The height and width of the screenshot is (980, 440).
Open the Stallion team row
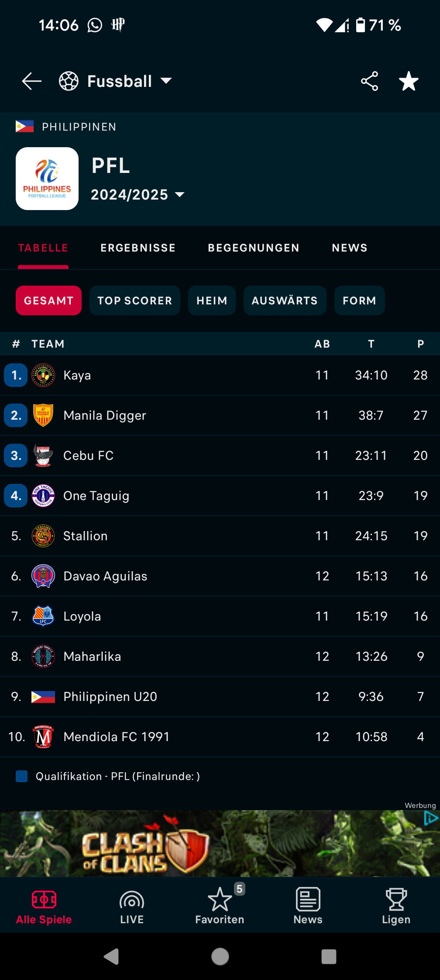coord(220,536)
